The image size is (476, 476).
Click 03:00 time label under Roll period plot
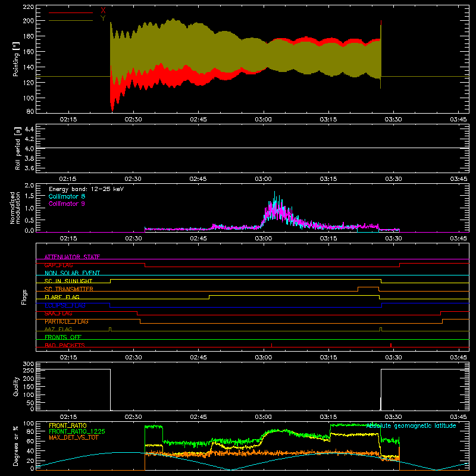(x=263, y=179)
